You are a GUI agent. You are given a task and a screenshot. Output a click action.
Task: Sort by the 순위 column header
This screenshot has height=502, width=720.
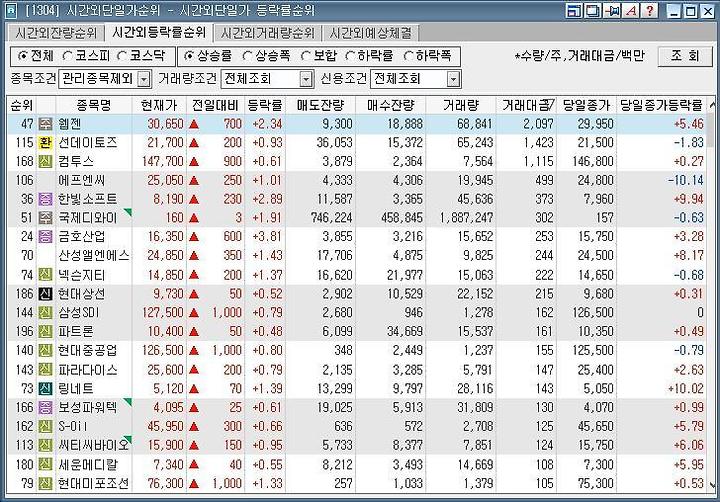(22, 106)
